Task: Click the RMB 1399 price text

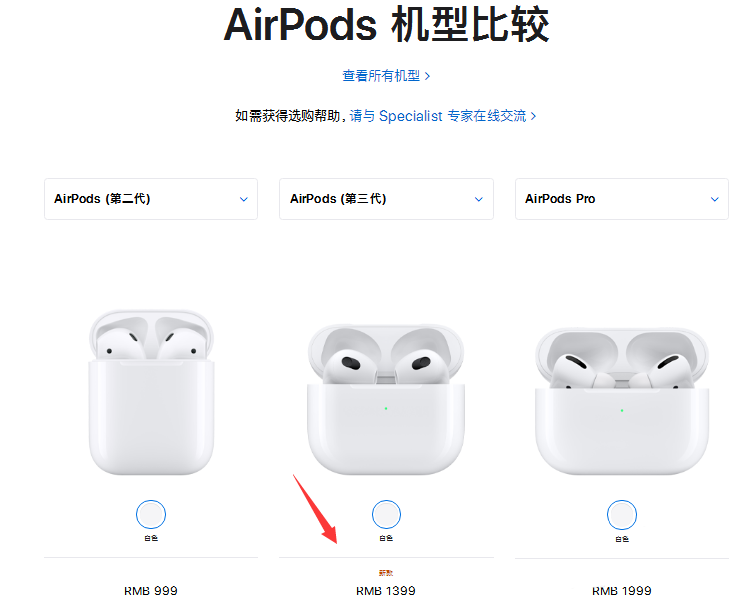Action: click(386, 591)
